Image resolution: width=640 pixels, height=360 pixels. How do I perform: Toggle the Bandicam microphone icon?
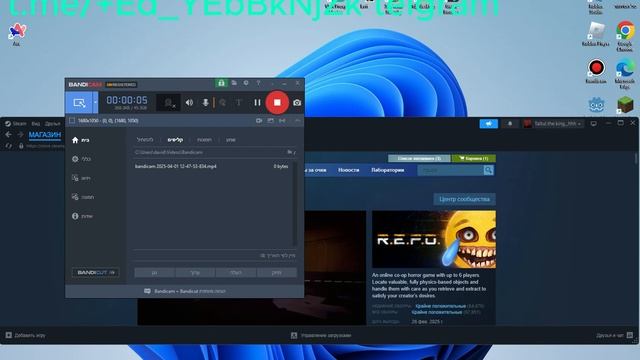[x=206, y=103]
